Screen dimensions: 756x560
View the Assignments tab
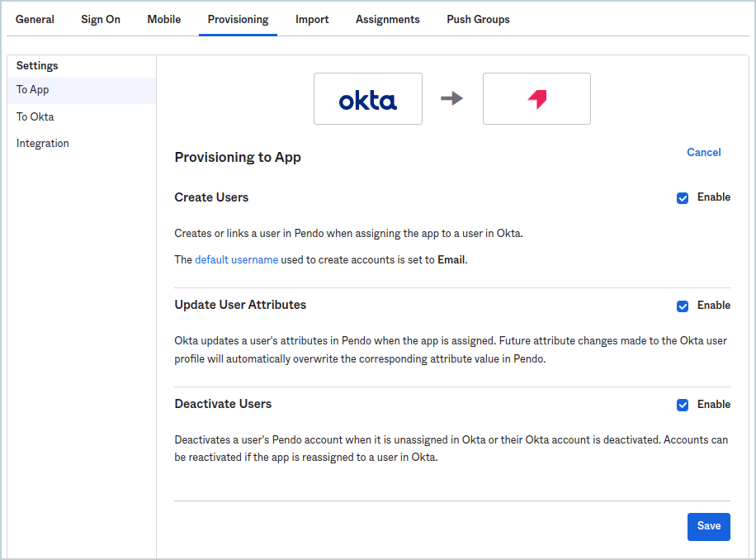pyautogui.click(x=388, y=19)
